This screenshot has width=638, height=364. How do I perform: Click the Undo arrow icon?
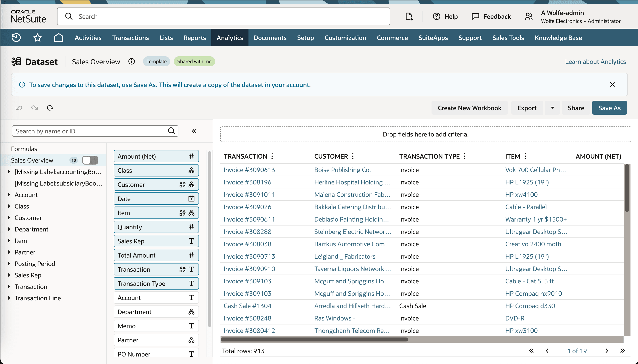coord(19,108)
